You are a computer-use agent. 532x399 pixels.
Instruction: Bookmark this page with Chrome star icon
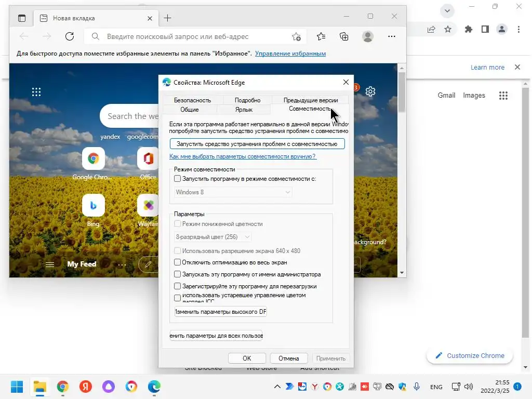click(448, 29)
